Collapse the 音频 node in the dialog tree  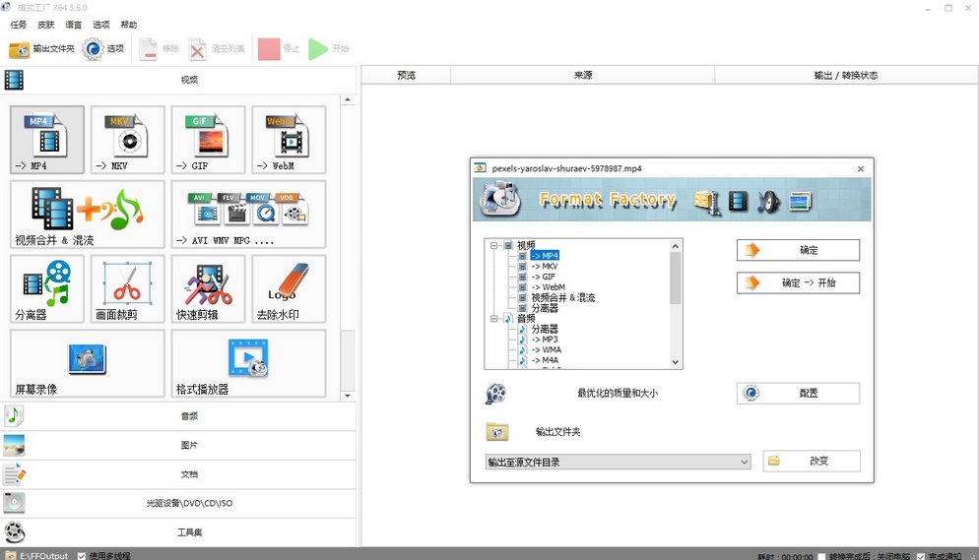(493, 319)
